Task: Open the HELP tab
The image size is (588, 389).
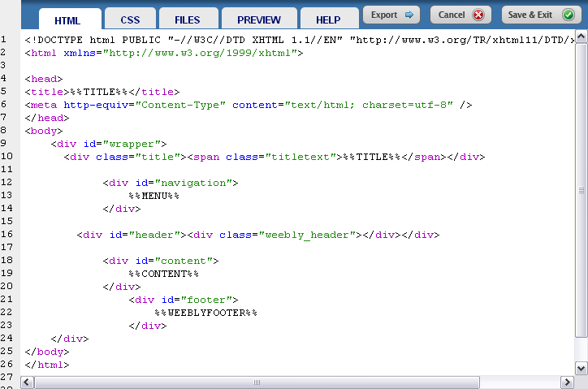Action: point(328,19)
